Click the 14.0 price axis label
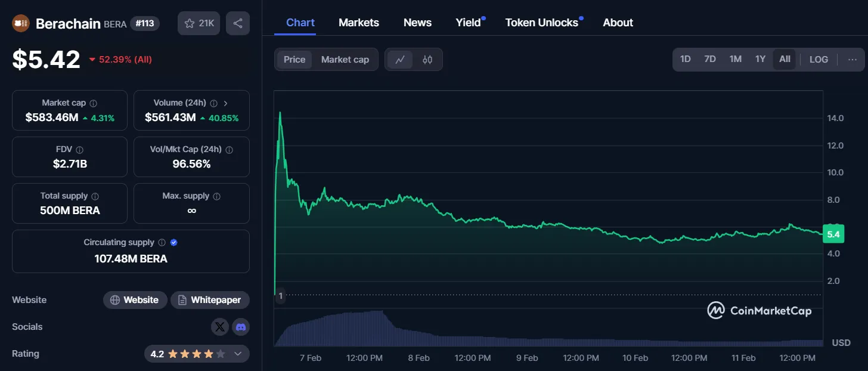The width and height of the screenshot is (868, 371). (835, 118)
